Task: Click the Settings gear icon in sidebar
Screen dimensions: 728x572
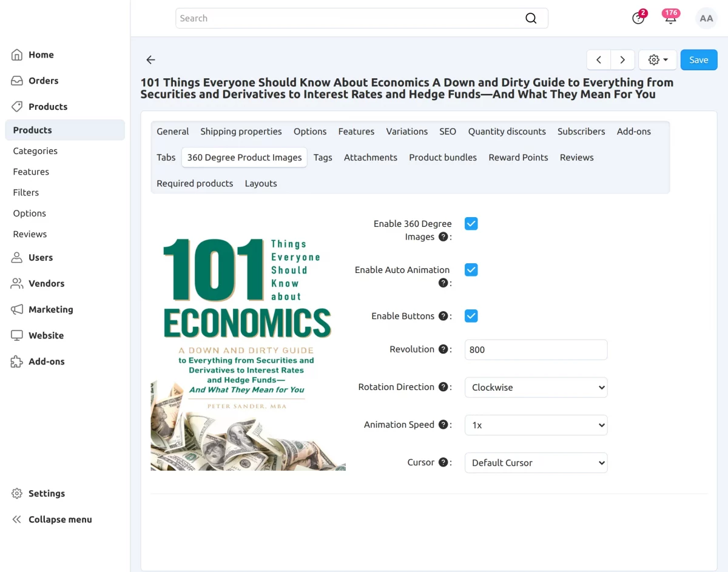Action: [x=17, y=494]
